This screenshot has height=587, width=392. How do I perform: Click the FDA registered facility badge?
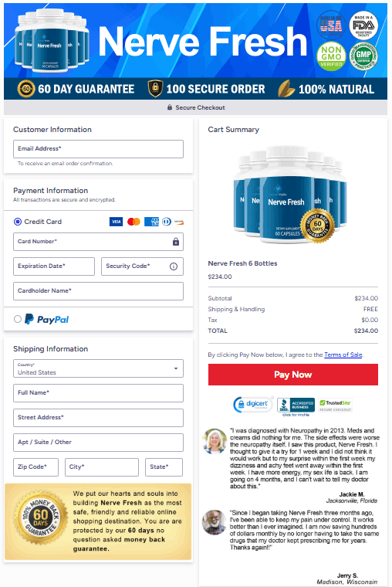point(363,25)
